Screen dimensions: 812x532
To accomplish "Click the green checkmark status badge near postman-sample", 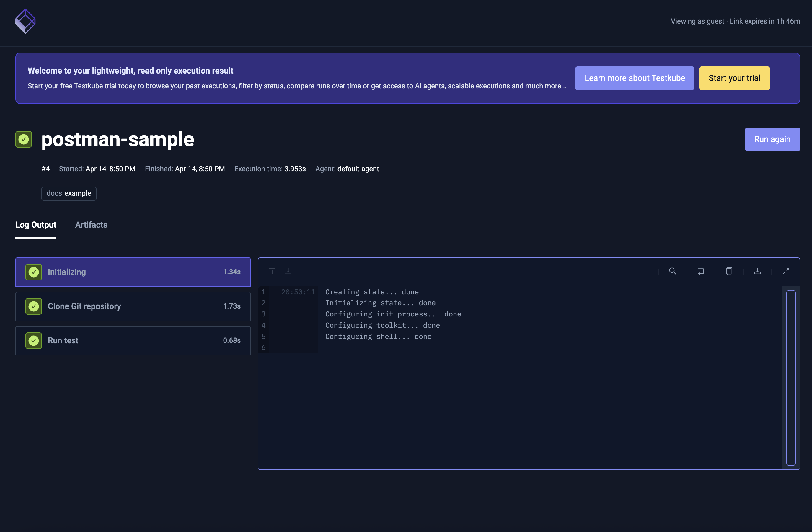I will click(23, 139).
